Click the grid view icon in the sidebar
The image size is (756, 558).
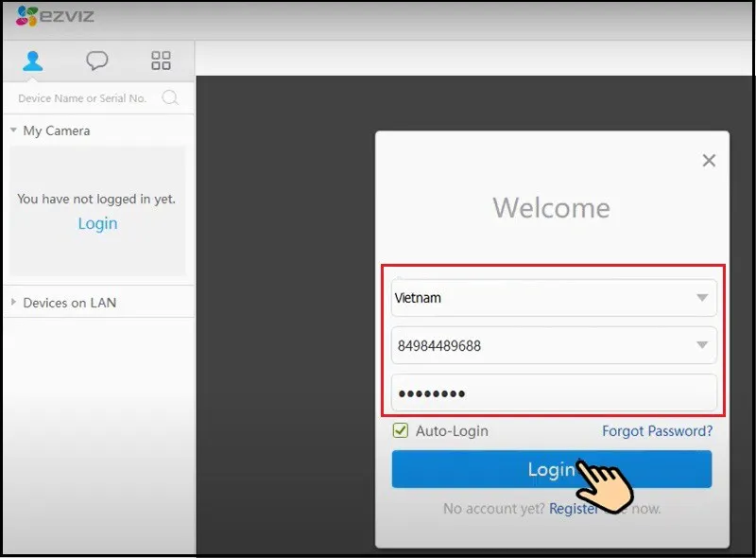point(161,61)
